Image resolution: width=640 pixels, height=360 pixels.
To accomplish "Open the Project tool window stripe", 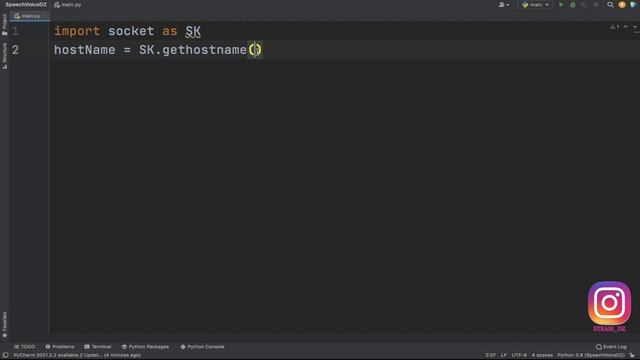I will [4, 24].
